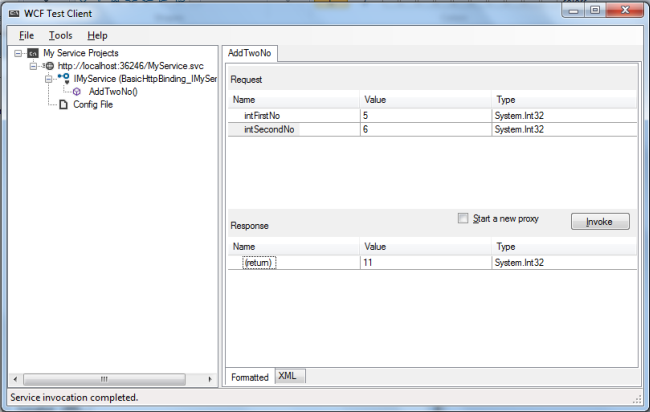Click the tree panel horizontal scrollbar thumb
This screenshot has width=650, height=412.
pos(104,379)
